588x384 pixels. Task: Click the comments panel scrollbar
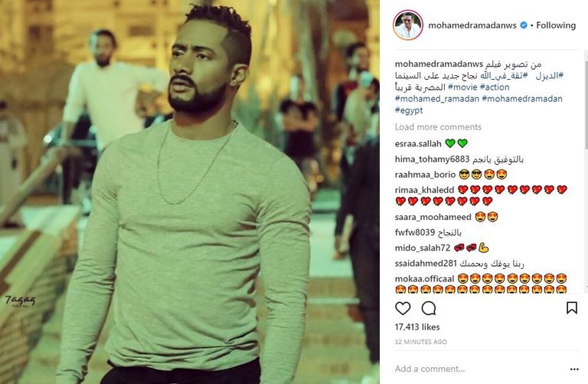click(586, 100)
